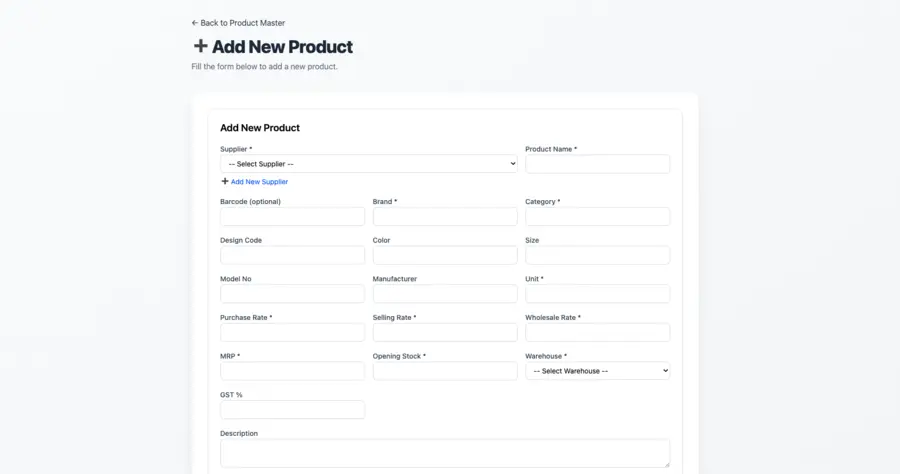Click inside the Description text area
This screenshot has width=900, height=474.
pos(445,453)
